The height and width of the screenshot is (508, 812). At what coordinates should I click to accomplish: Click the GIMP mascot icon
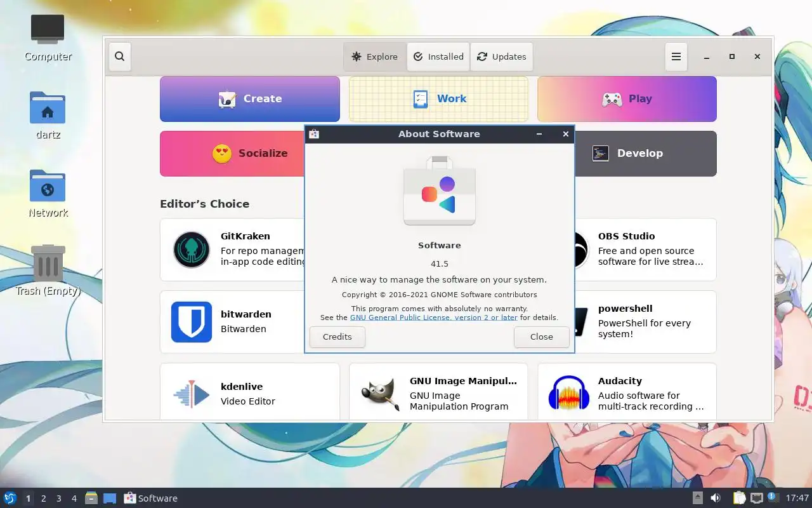click(379, 394)
